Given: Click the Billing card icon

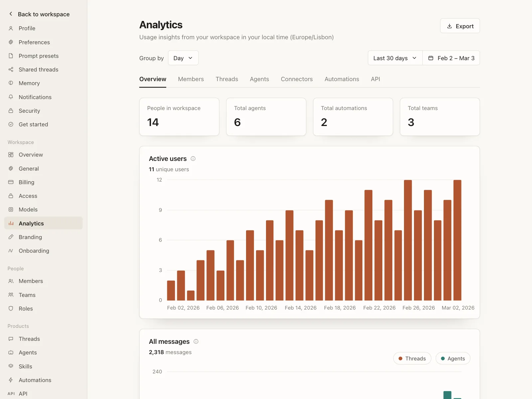Looking at the screenshot, I should pos(11,182).
